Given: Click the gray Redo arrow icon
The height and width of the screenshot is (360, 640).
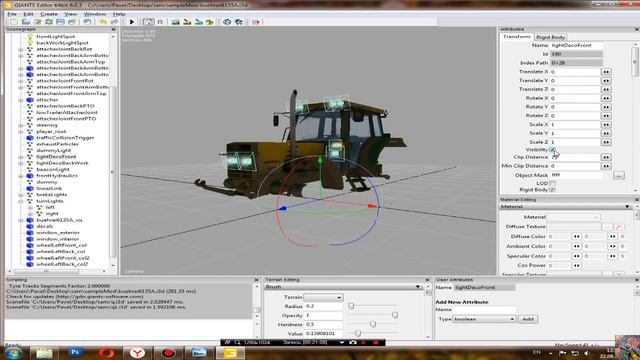Looking at the screenshot, I should tap(115, 22).
